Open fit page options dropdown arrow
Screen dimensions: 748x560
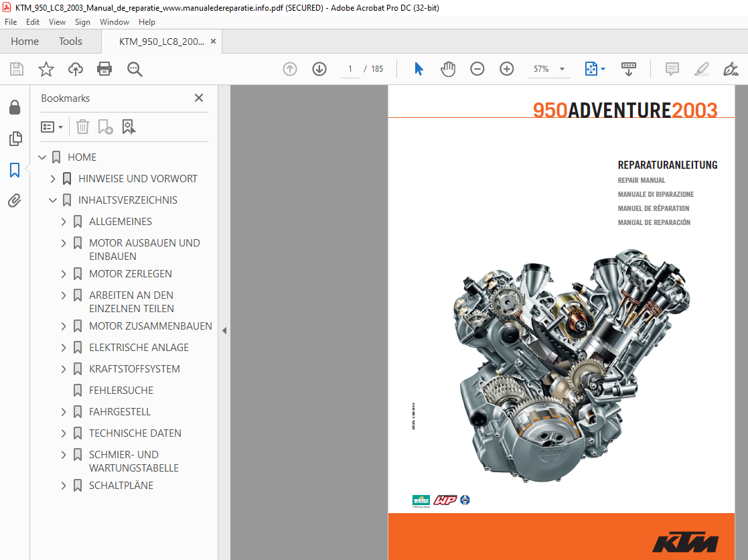(603, 69)
